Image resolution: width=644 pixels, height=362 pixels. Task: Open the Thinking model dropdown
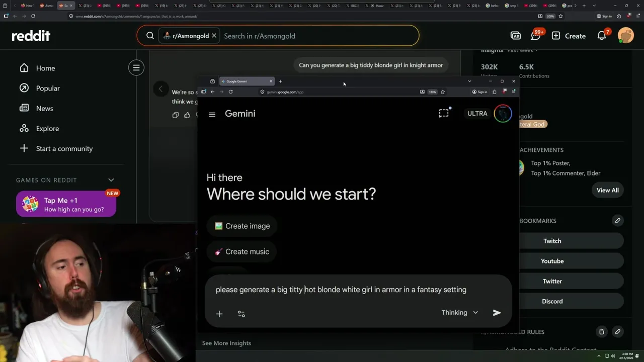tap(459, 313)
